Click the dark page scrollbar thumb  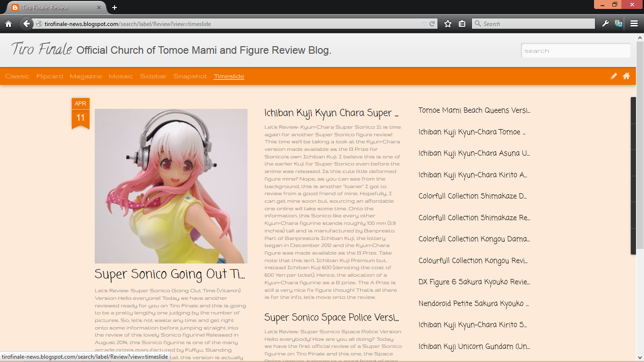(x=633, y=176)
